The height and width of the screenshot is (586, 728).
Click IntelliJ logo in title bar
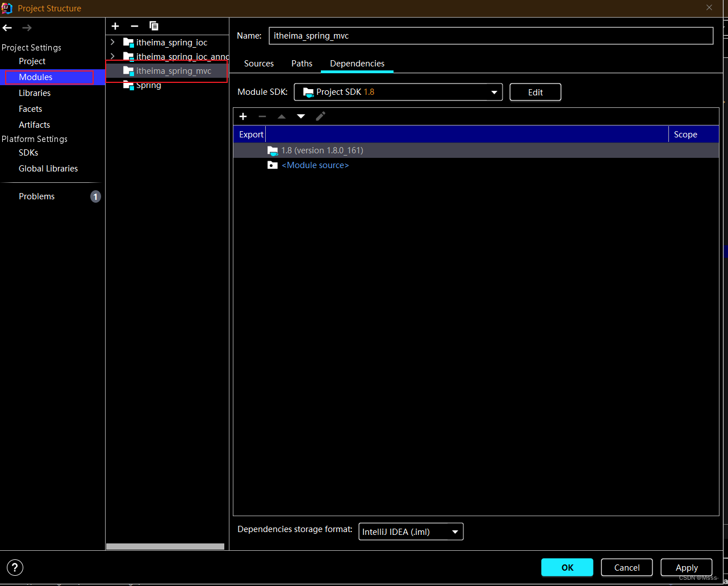point(7,8)
